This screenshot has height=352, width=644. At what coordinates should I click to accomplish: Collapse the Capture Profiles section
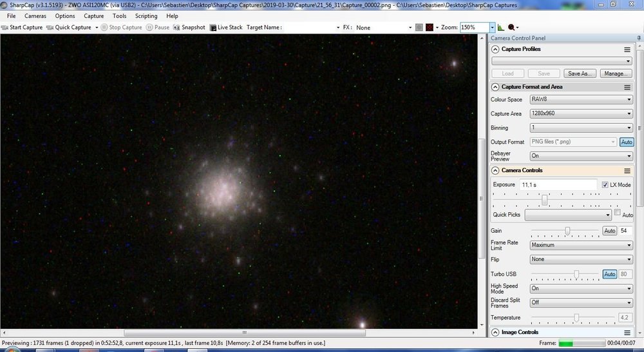click(495, 50)
